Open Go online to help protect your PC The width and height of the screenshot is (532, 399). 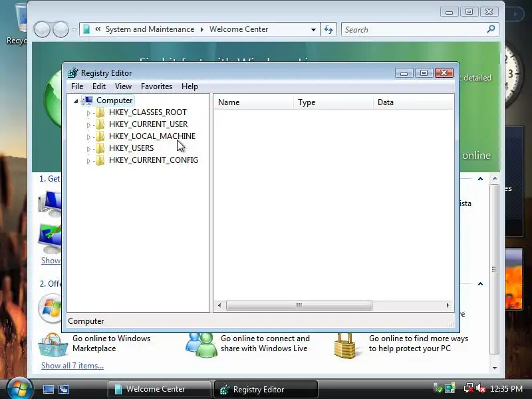418,343
